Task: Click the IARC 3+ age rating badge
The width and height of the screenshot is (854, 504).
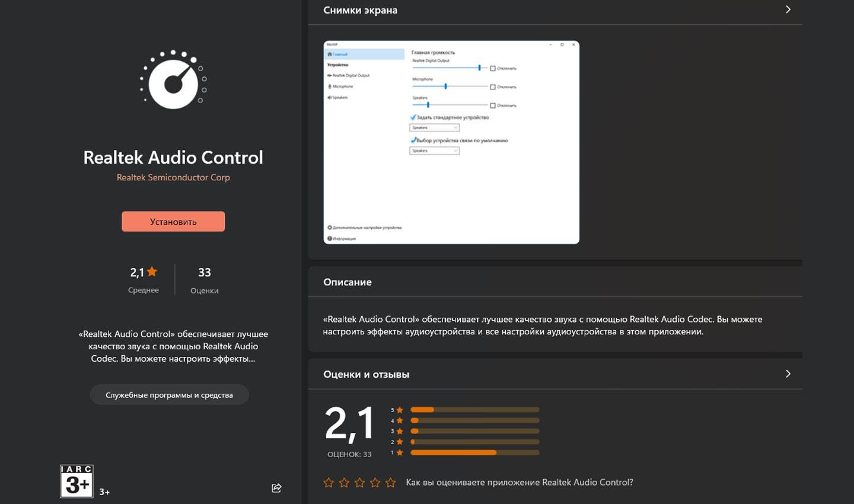Action: pyautogui.click(x=77, y=481)
